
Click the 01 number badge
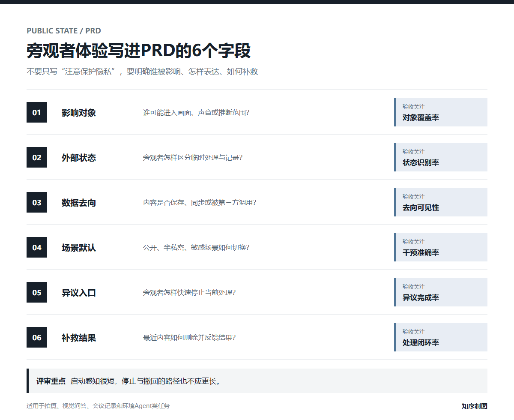pyautogui.click(x=37, y=112)
